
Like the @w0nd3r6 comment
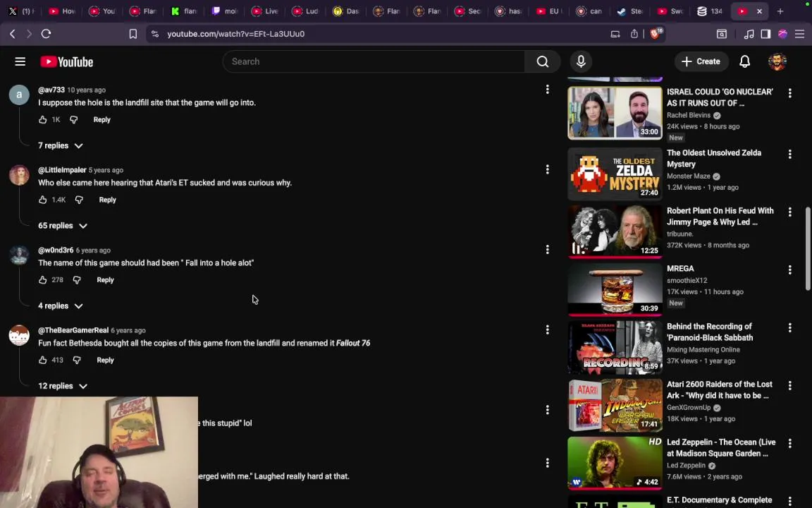point(42,280)
